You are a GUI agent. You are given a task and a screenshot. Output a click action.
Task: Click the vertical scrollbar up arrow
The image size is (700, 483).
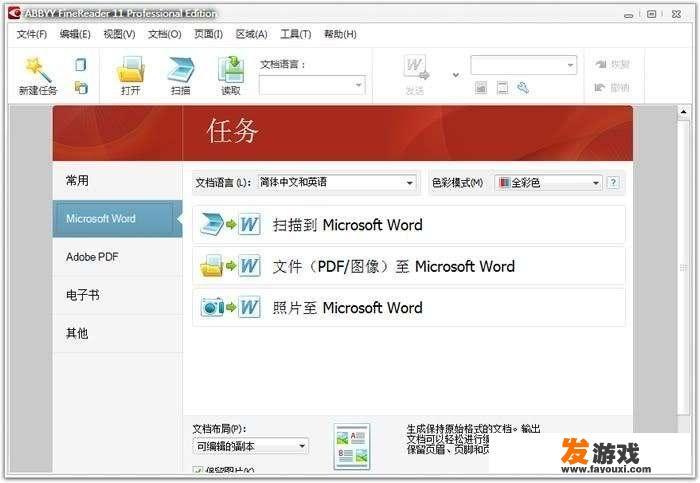tap(683, 112)
